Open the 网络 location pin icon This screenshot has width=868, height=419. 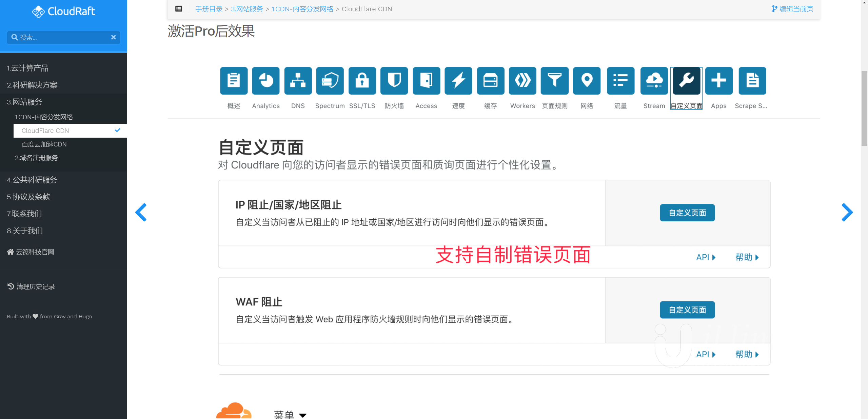click(x=587, y=81)
